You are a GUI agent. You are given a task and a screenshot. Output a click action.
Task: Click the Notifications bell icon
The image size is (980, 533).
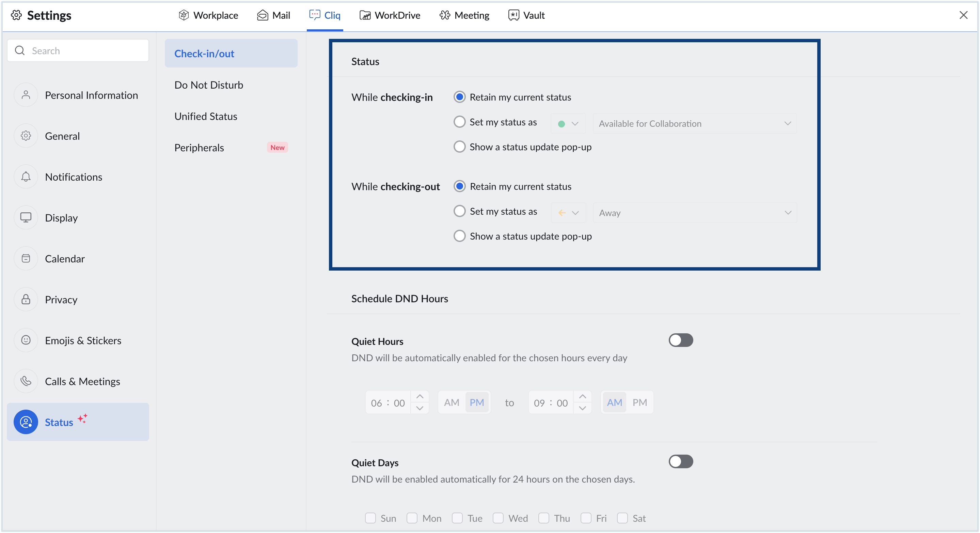[26, 177]
